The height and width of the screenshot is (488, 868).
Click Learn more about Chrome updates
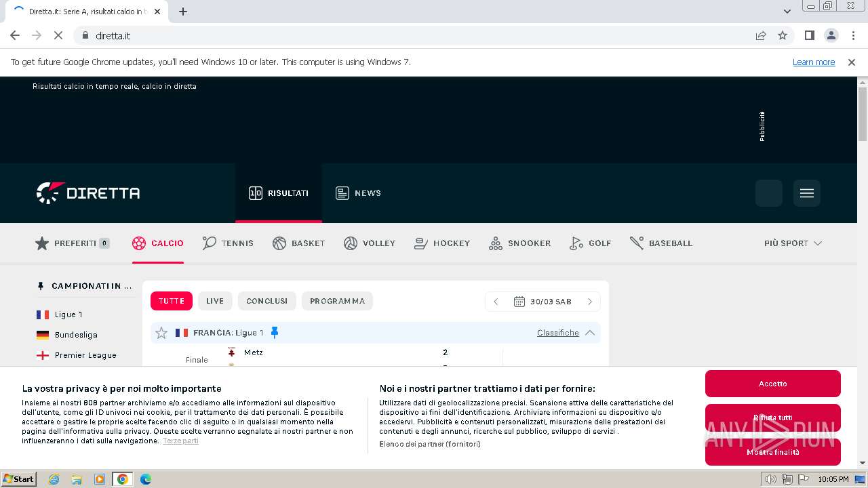tap(814, 62)
